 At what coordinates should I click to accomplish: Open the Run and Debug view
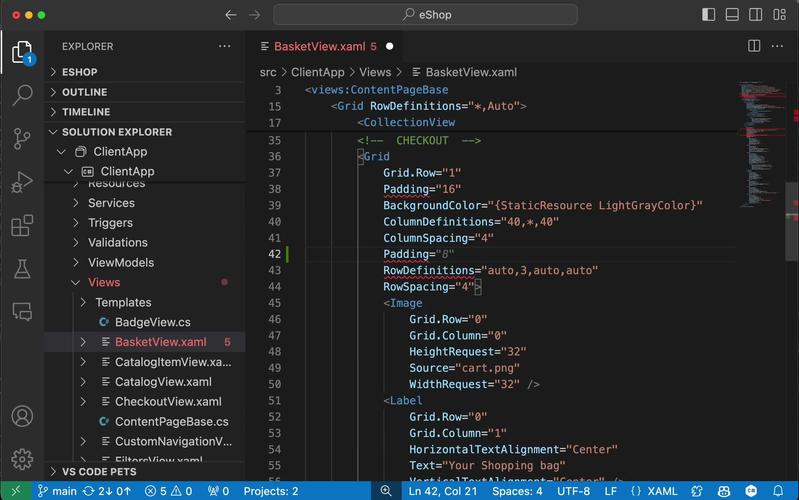click(22, 182)
